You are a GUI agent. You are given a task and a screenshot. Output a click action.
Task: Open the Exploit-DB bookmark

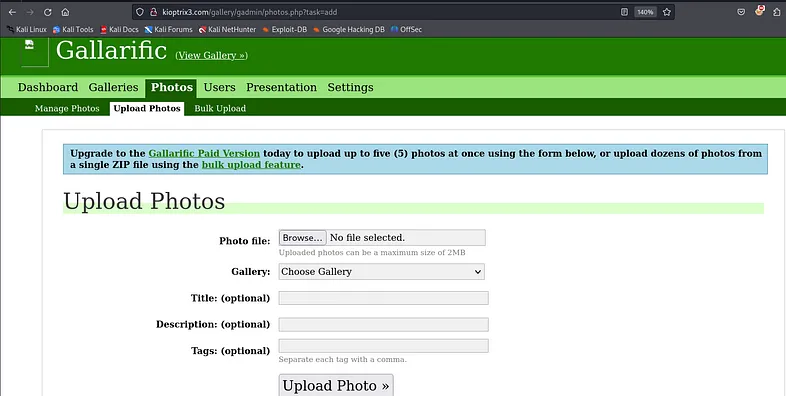(284, 30)
